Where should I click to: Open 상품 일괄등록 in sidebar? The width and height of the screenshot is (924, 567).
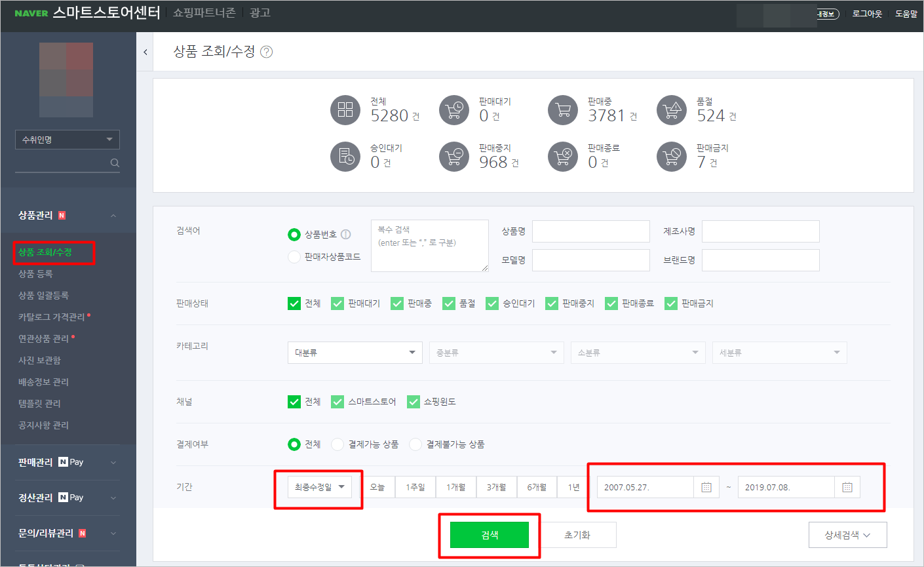point(43,296)
